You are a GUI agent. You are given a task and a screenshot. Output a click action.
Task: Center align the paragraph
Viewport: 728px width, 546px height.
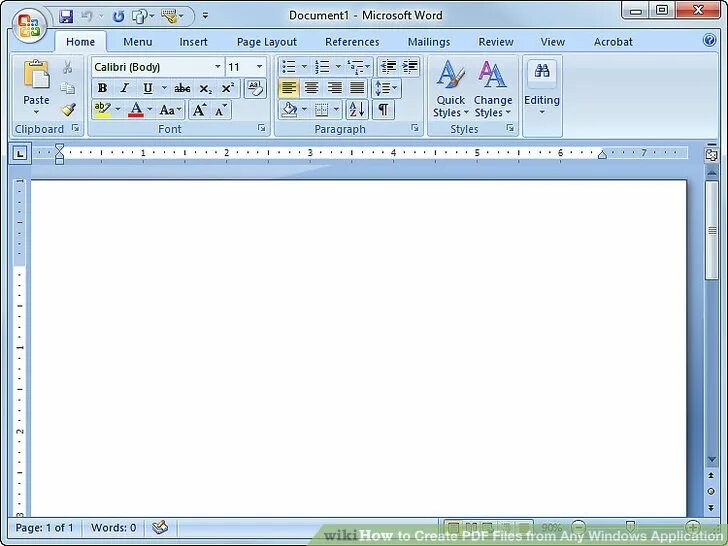[x=311, y=88]
